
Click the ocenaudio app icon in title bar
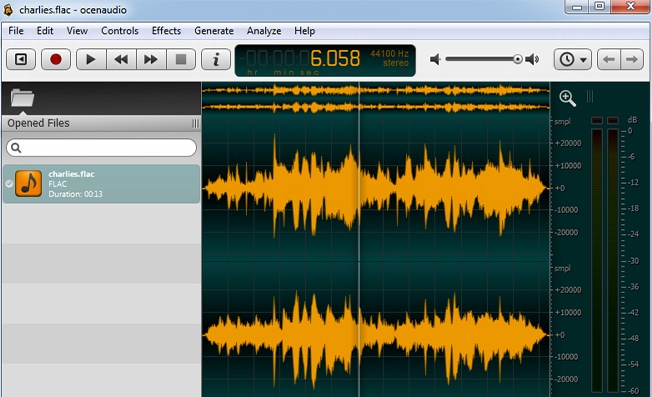coord(8,10)
